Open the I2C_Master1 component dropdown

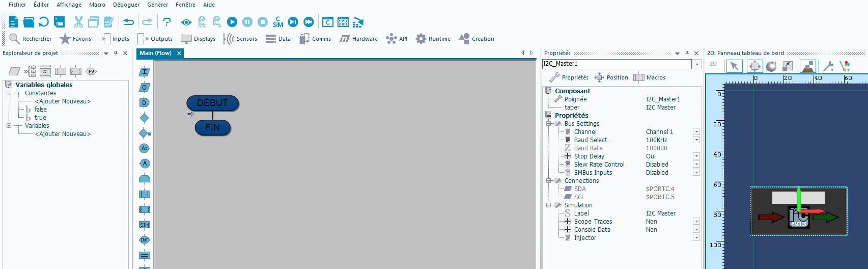(697, 64)
